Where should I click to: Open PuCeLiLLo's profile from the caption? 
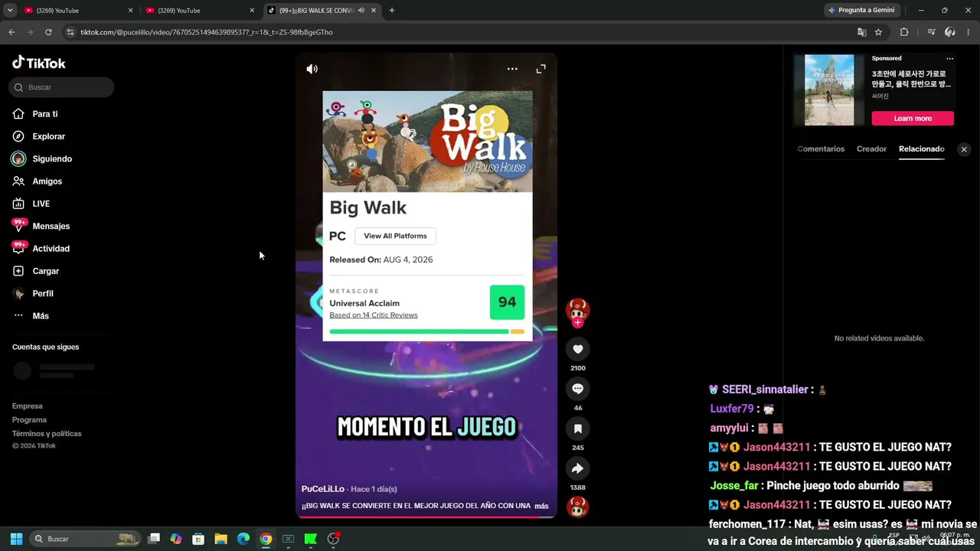323,489
